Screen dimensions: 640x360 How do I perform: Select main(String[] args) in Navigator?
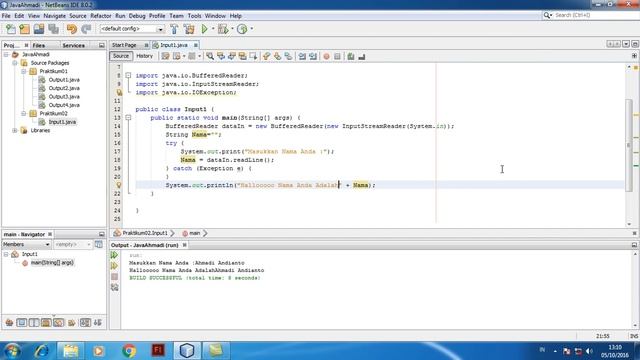coord(52,263)
